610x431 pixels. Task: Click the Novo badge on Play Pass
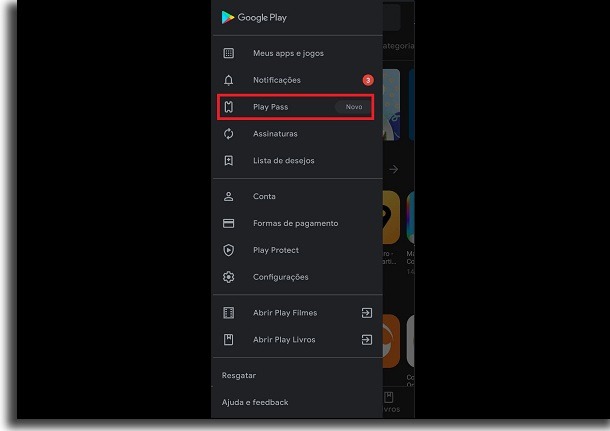click(x=354, y=107)
